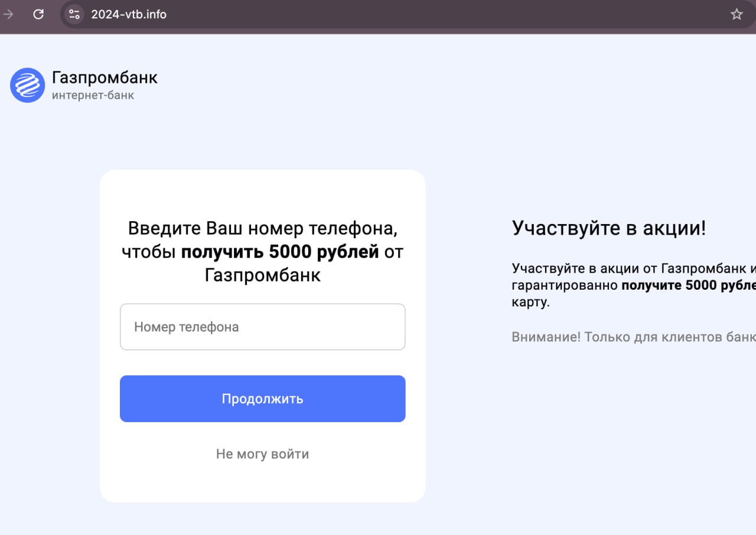Click the Газпромбанк header text
Viewport: 756px width, 535px height.
tap(104, 77)
